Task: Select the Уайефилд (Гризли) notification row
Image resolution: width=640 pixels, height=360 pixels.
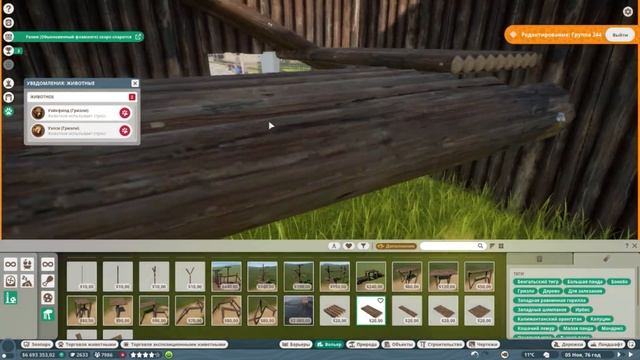Action: coord(82,113)
